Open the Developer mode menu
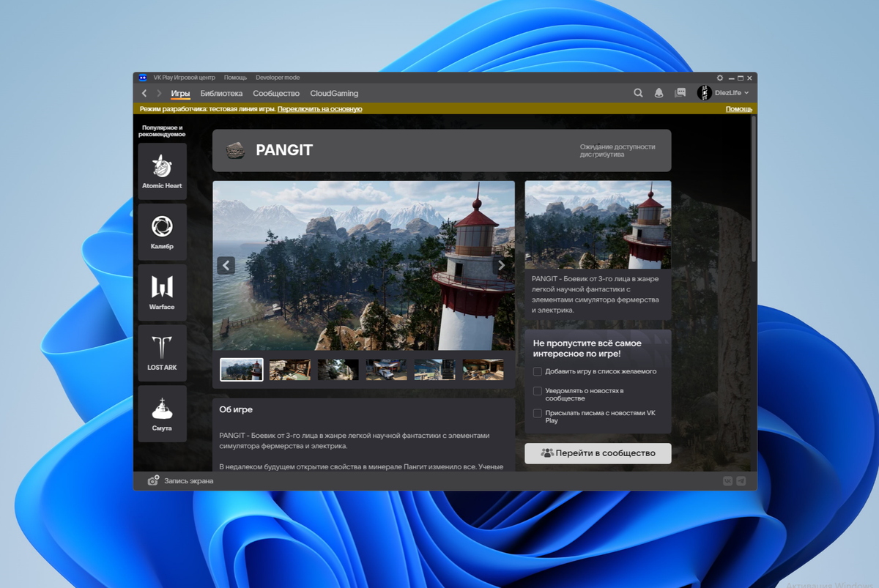 coord(278,78)
